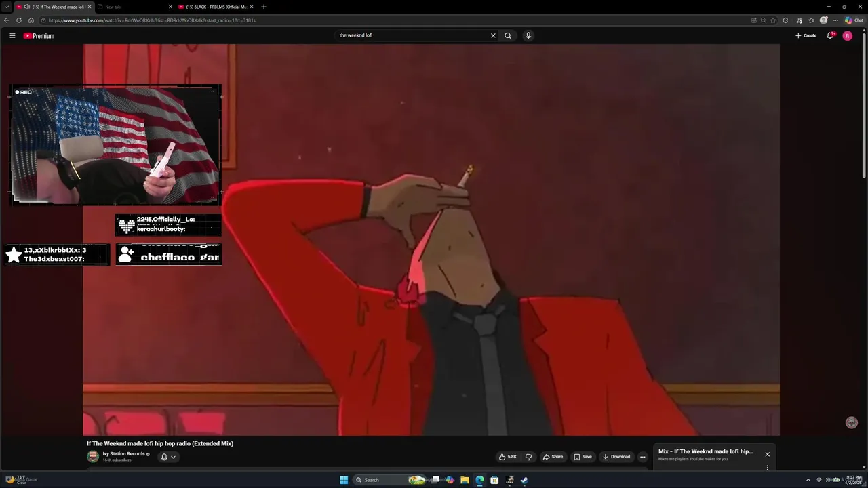Click the zoom out magnifier in address bar
The height and width of the screenshot is (488, 868).
(x=764, y=20)
